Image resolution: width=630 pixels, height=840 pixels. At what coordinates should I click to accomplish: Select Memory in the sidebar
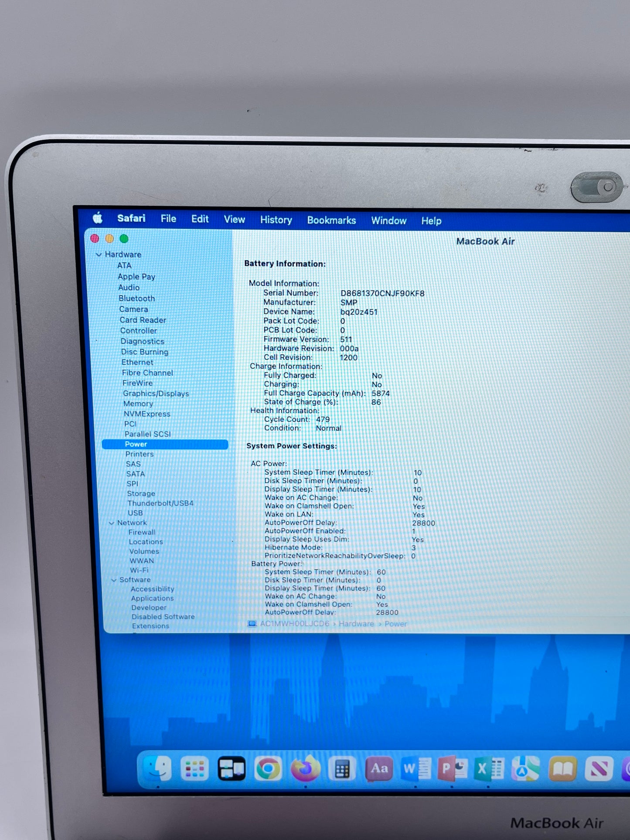tap(138, 404)
